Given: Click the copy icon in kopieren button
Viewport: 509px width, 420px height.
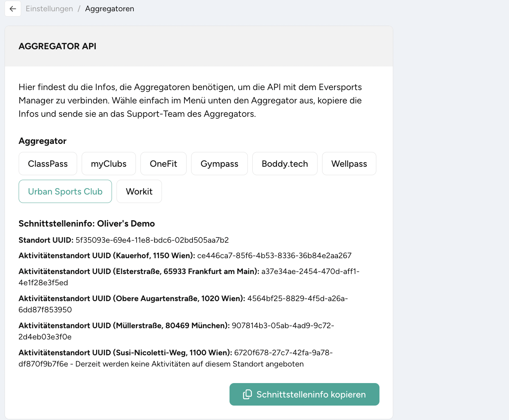Looking at the screenshot, I should (x=247, y=394).
